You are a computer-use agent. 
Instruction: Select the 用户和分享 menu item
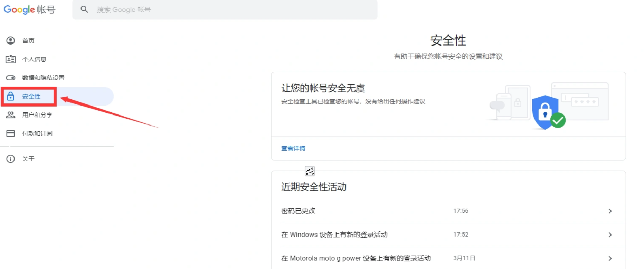pyautogui.click(x=37, y=115)
